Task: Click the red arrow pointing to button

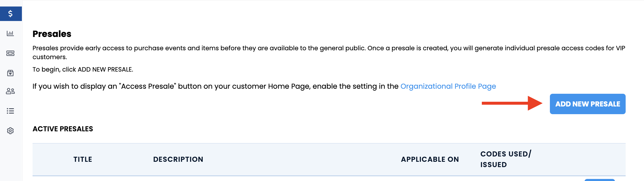Action: pyautogui.click(x=512, y=103)
